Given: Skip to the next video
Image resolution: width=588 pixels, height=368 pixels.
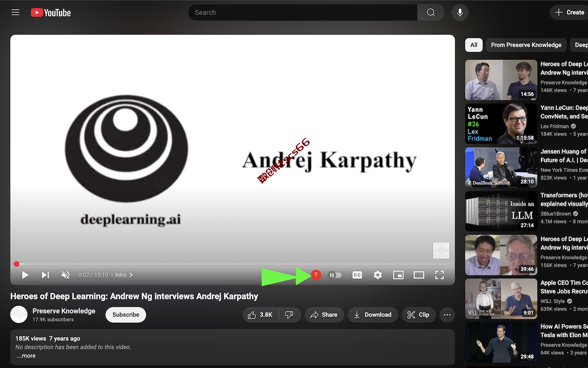Looking at the screenshot, I should click(45, 275).
